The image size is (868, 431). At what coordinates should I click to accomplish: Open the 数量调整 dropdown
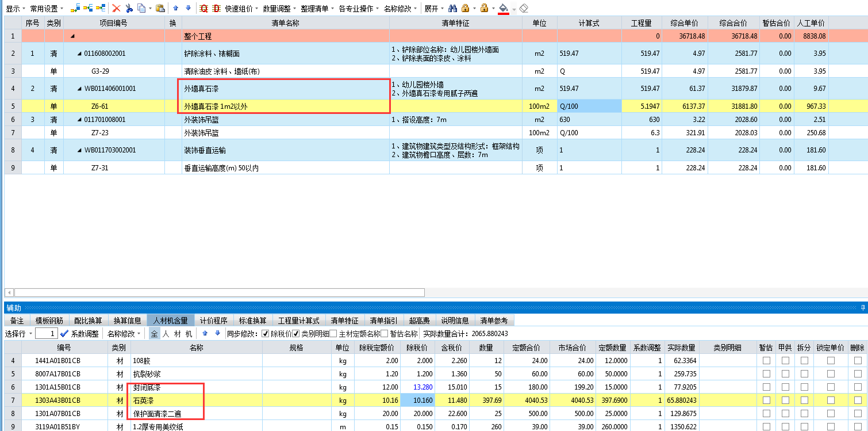[x=279, y=9]
